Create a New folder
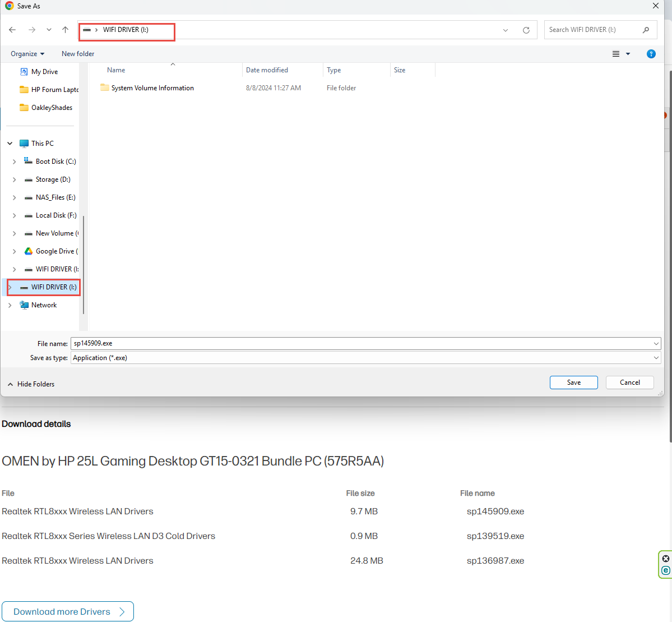 (78, 54)
